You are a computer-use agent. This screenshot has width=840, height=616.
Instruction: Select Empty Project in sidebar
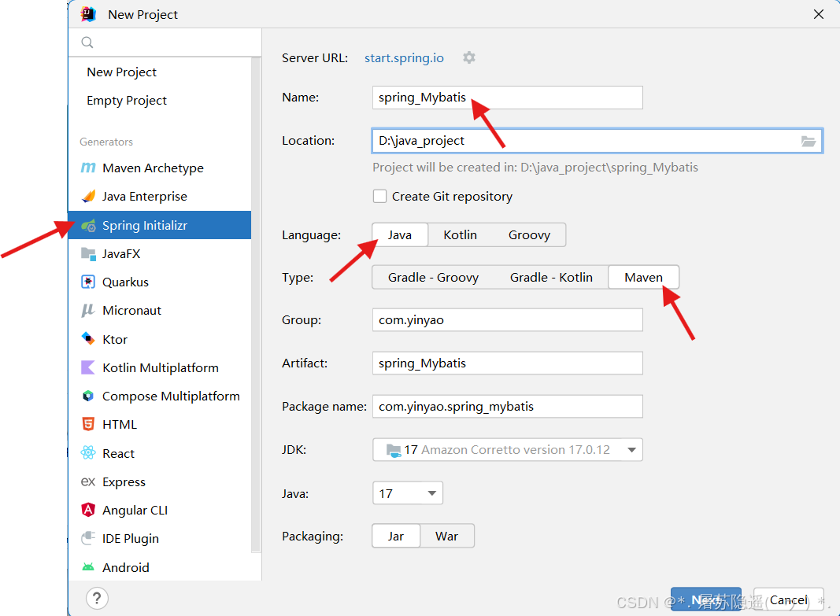click(x=127, y=100)
